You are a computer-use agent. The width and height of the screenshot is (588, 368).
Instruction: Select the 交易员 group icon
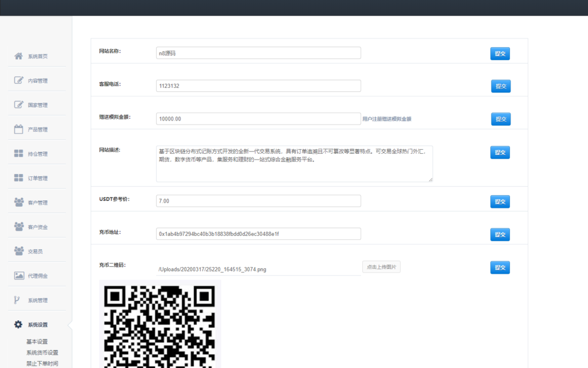tap(18, 251)
